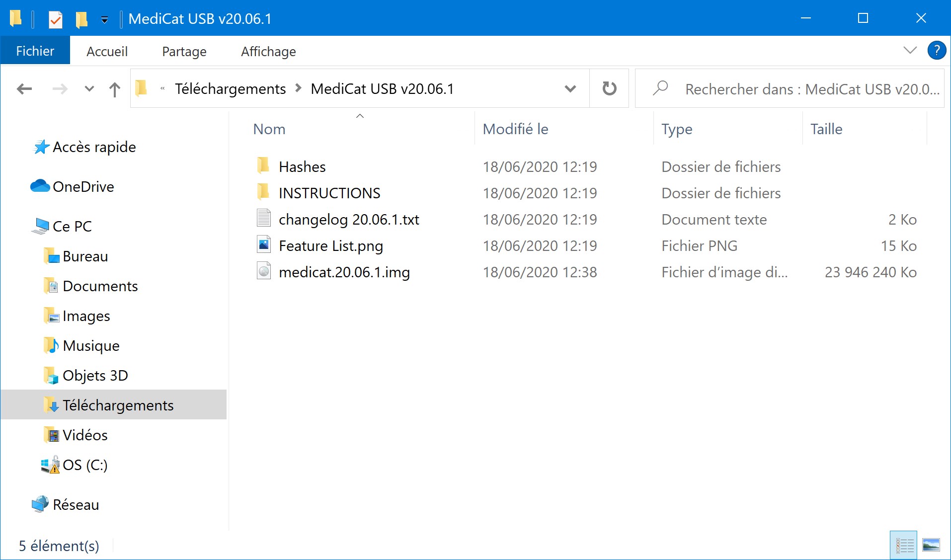
Task: Open Bureau in the navigation pane
Action: click(85, 256)
